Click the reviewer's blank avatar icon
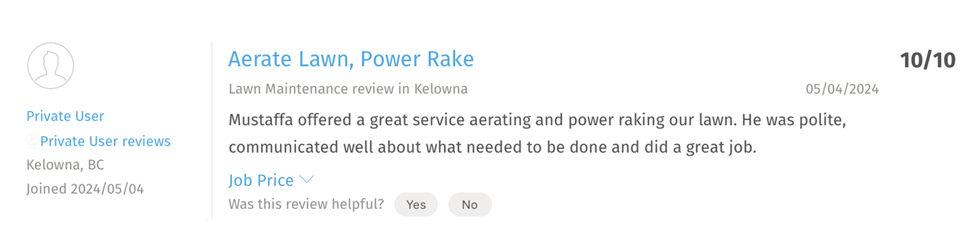Viewport: 980px width, 245px height. pos(51,66)
